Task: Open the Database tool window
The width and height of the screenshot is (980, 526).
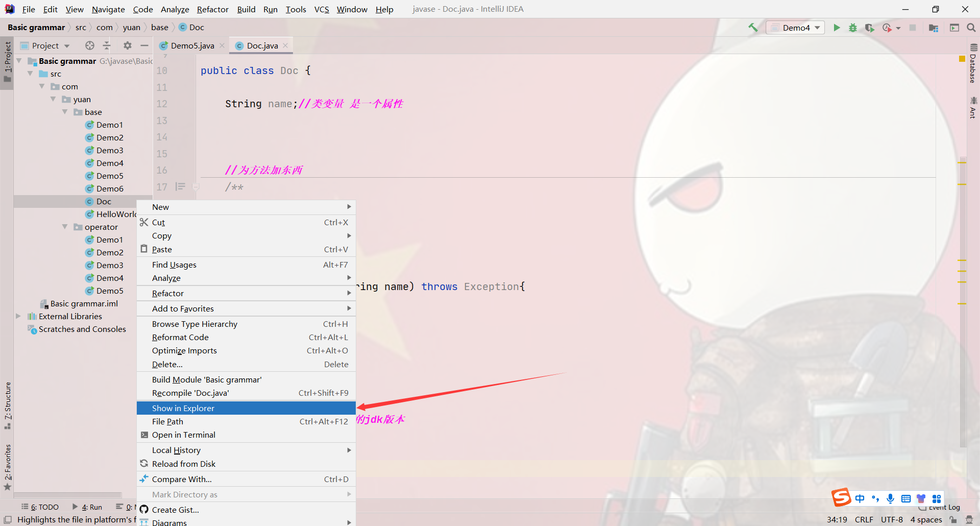Action: click(x=973, y=63)
